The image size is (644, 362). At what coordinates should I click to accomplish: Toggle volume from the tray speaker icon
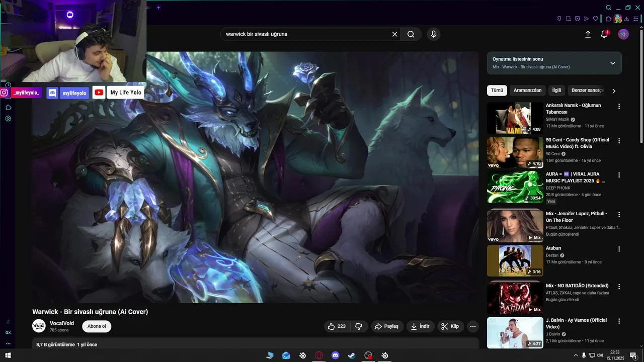600,355
